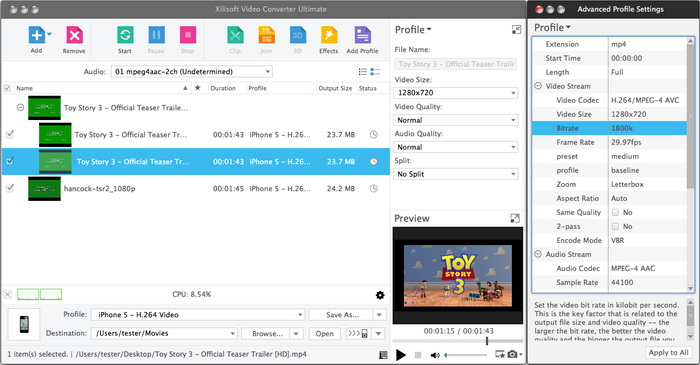
Task: Uncheck the selected Toy Story 3 row checkbox
Action: (x=10, y=161)
